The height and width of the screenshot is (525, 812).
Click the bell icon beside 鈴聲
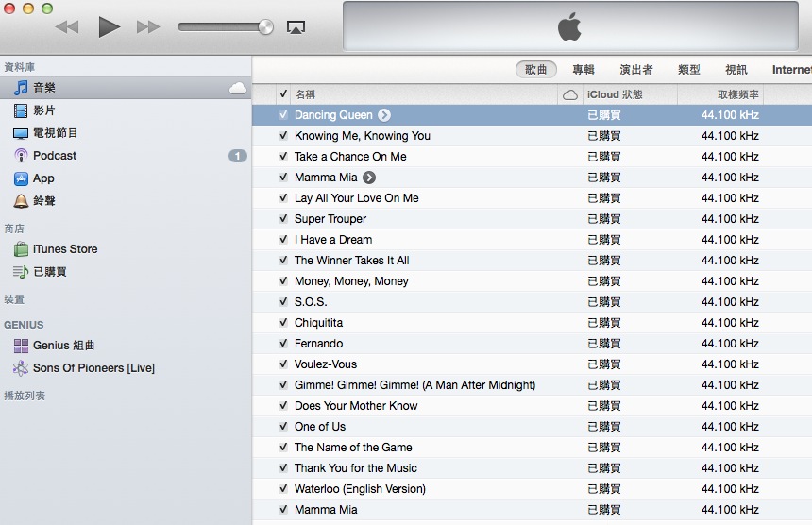tap(21, 201)
